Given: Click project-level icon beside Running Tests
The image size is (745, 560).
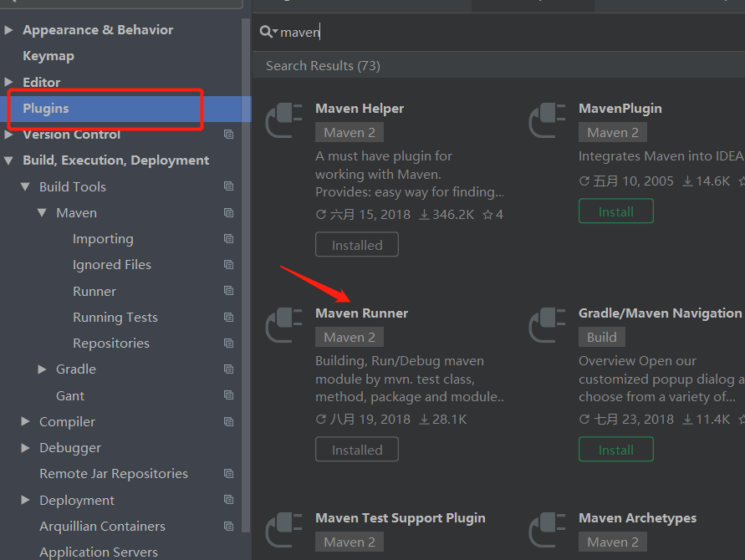Looking at the screenshot, I should tap(228, 318).
